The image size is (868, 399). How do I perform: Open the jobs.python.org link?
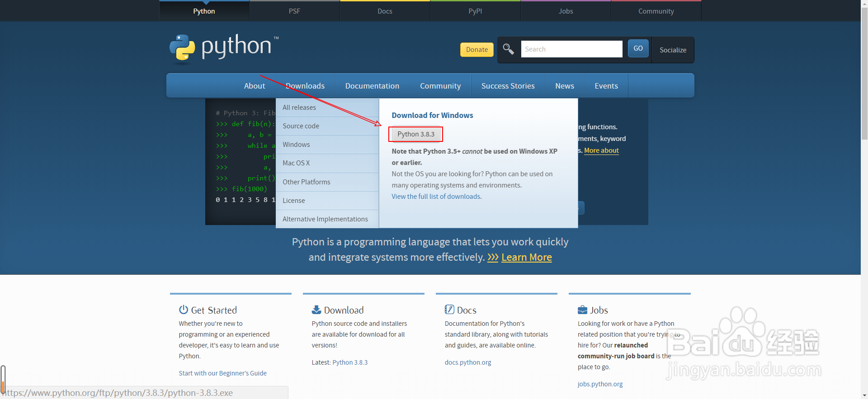600,384
